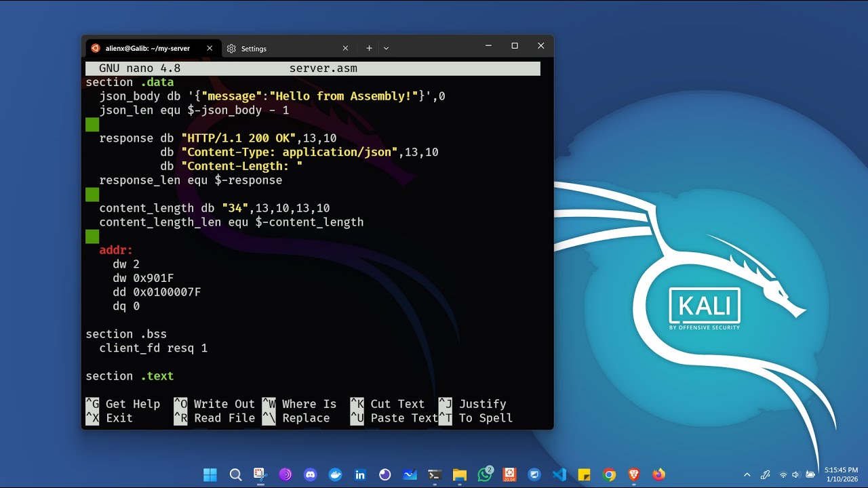Click the content_length db "34" line

point(214,208)
